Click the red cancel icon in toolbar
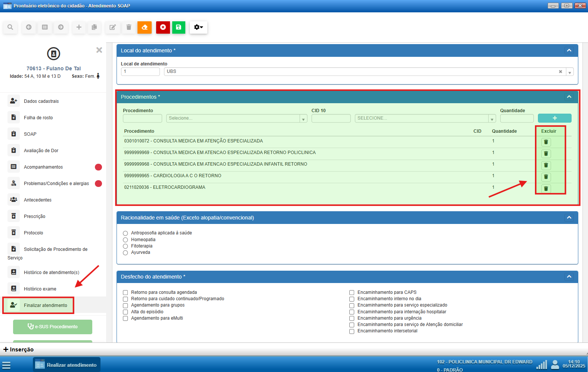The height and width of the screenshot is (372, 588). pos(163,27)
